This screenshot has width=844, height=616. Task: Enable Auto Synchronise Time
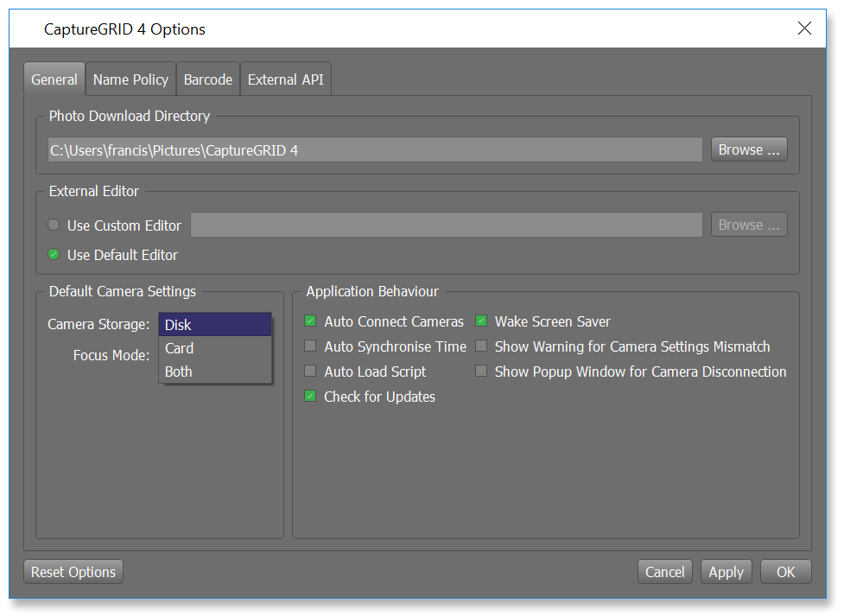(311, 346)
